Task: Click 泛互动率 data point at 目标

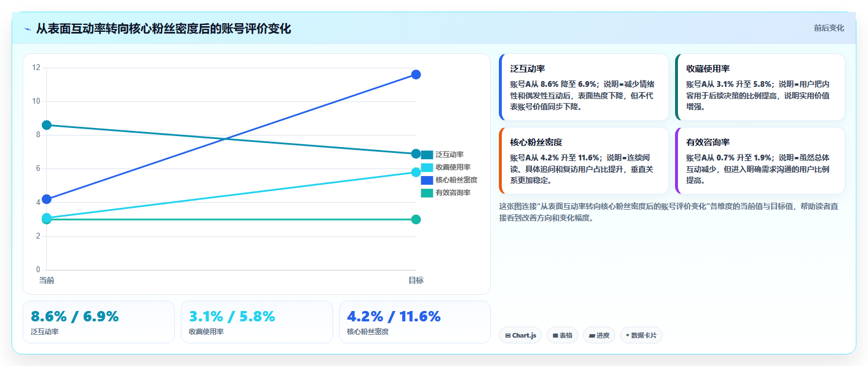Action: pos(415,153)
